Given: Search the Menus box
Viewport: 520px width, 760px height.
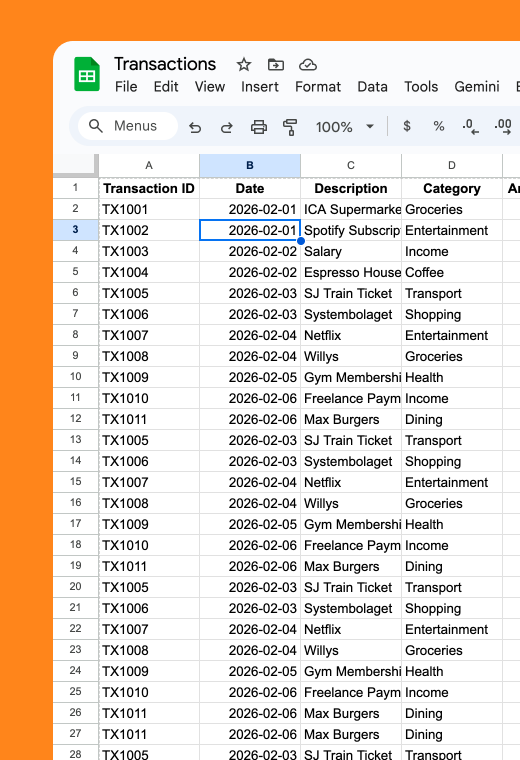Looking at the screenshot, I should (x=128, y=126).
